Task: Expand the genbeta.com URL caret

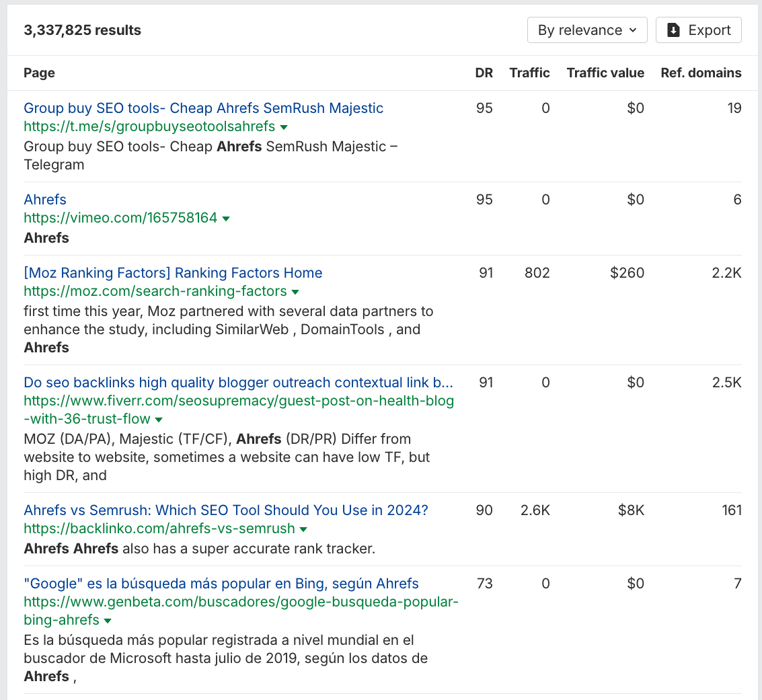Action: tap(108, 621)
